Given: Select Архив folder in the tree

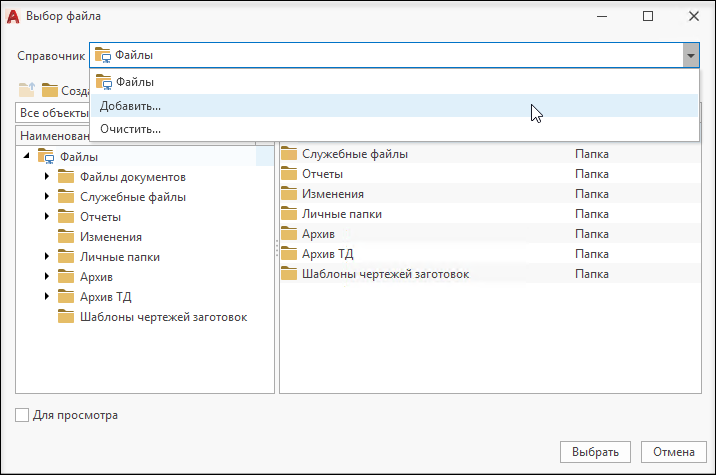Looking at the screenshot, I should click(96, 277).
